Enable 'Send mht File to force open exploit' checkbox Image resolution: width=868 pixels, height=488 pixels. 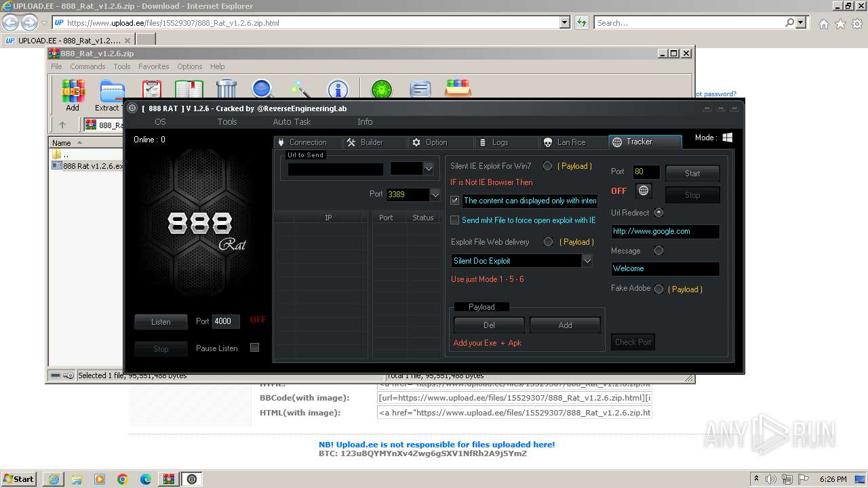point(455,220)
